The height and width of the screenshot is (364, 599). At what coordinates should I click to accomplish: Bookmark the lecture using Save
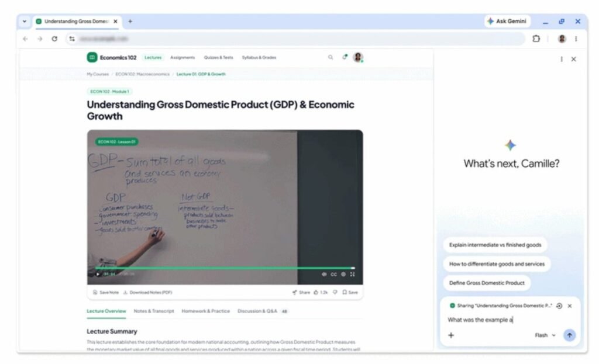(x=350, y=293)
